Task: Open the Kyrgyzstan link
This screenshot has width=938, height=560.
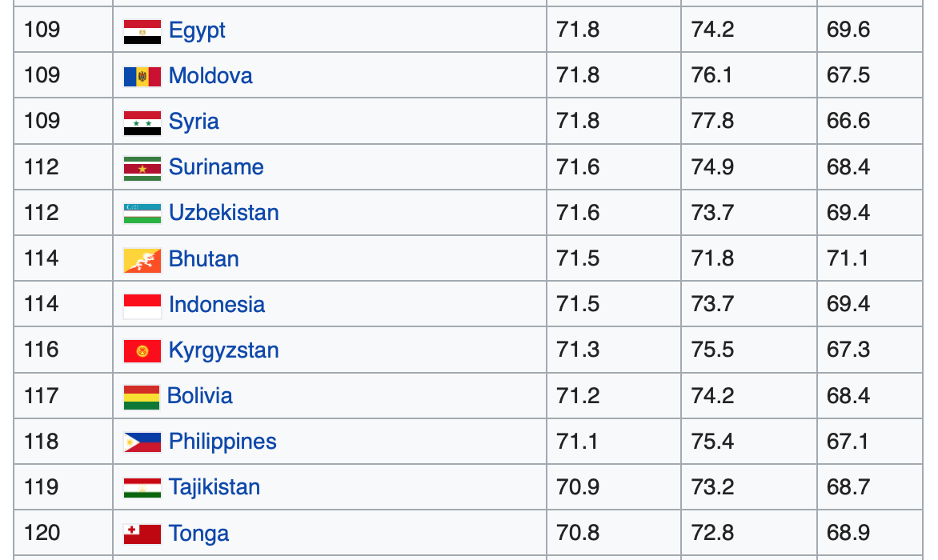Action: (224, 350)
